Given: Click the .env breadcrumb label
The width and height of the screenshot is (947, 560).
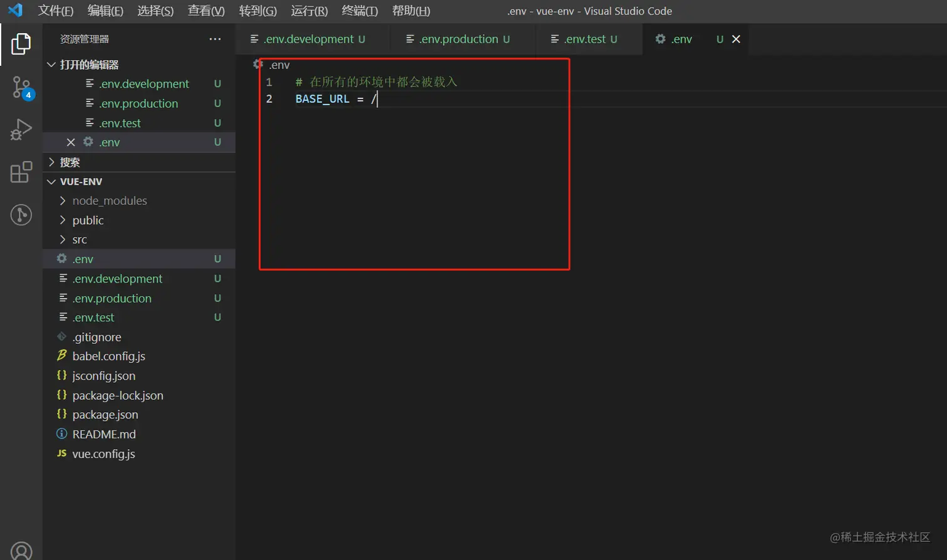Looking at the screenshot, I should tap(279, 65).
